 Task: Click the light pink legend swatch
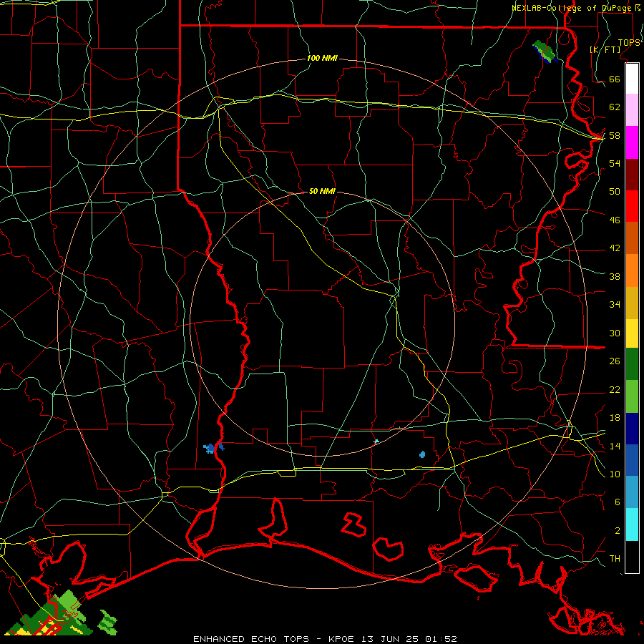(632, 109)
